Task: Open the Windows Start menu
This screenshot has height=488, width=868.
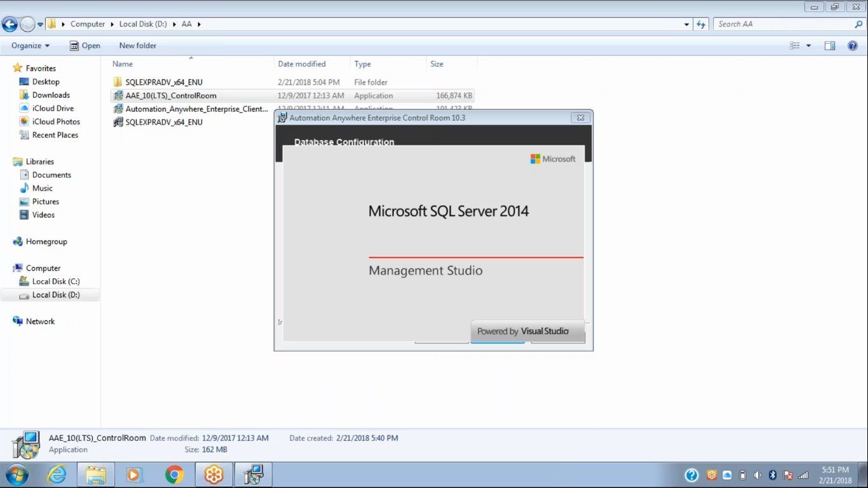Action: coord(17,475)
